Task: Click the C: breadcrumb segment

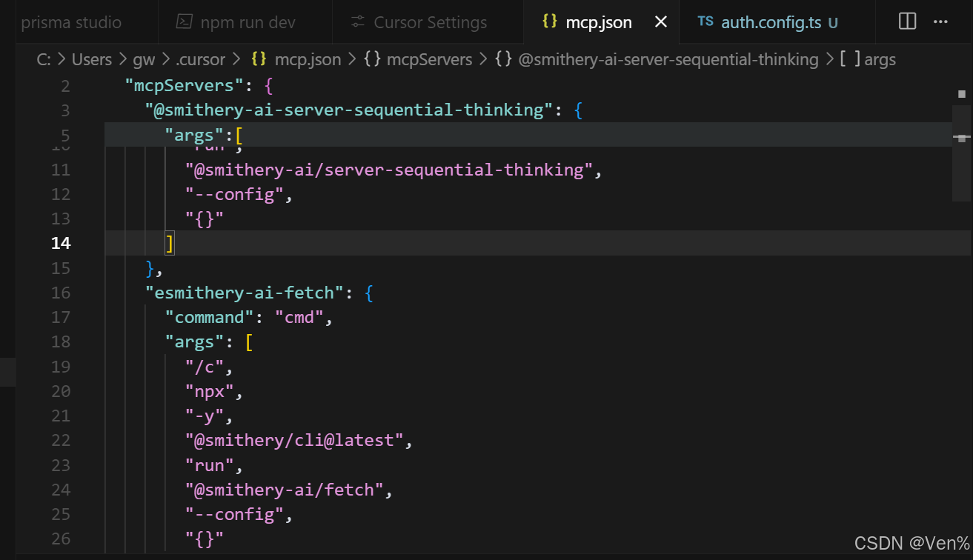Action: [43, 59]
